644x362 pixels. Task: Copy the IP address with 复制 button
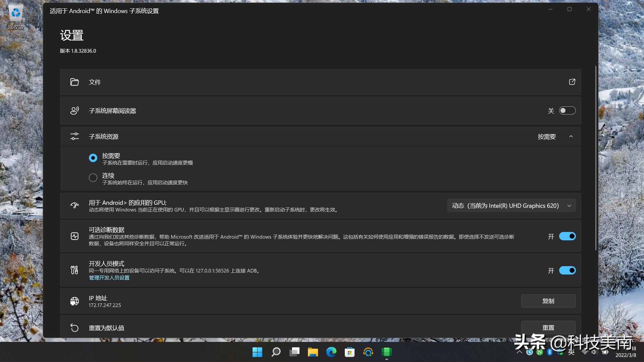548,301
